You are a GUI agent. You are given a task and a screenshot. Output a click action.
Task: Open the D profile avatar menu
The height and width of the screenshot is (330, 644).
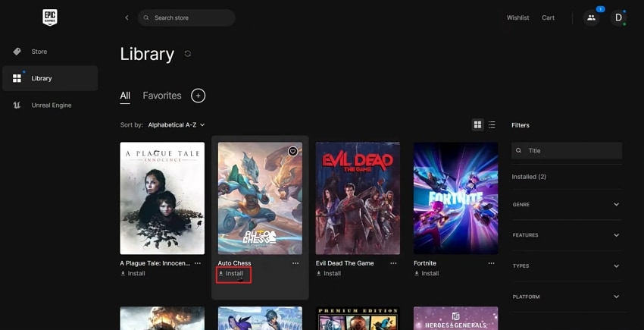[x=618, y=17]
